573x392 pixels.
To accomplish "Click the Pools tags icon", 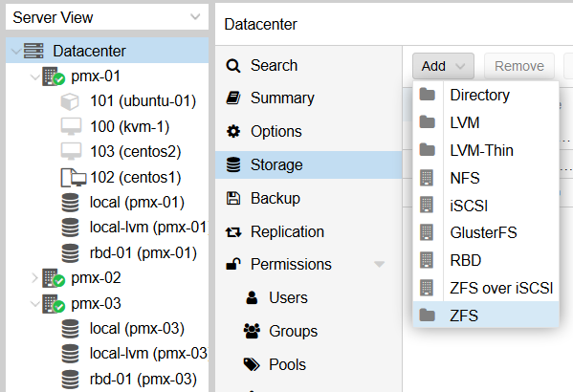I will coord(252,364).
